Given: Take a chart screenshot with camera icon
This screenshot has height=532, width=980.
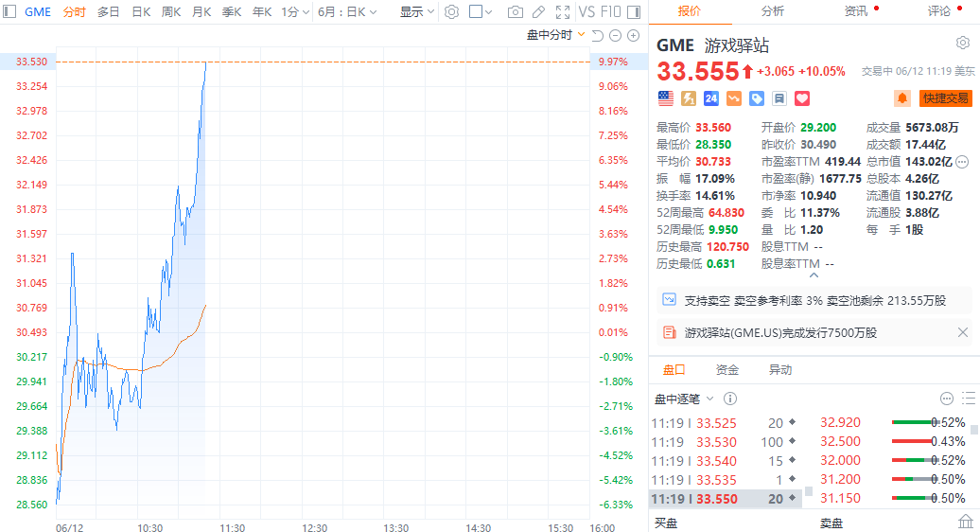Looking at the screenshot, I should [515, 12].
